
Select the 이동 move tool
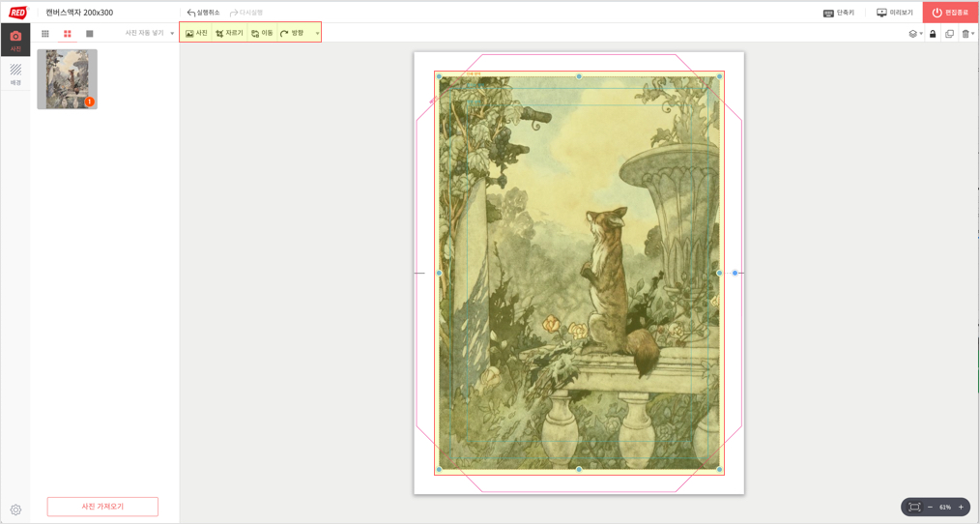tap(262, 33)
